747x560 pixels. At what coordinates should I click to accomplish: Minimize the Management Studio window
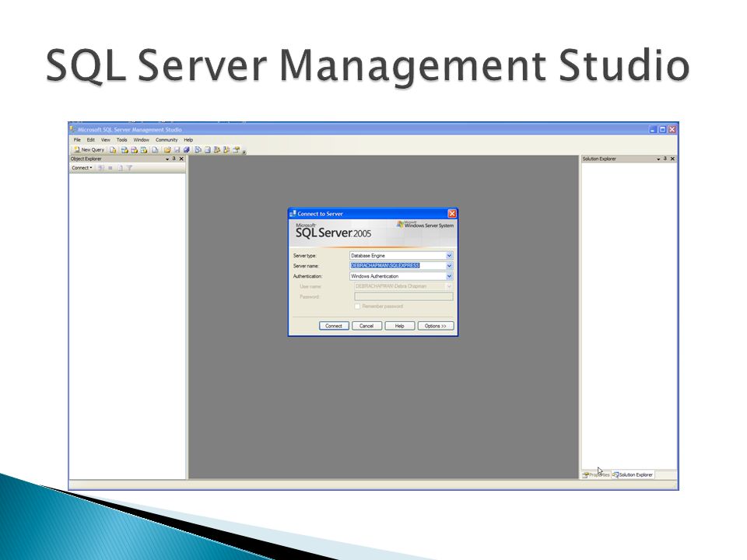653,129
